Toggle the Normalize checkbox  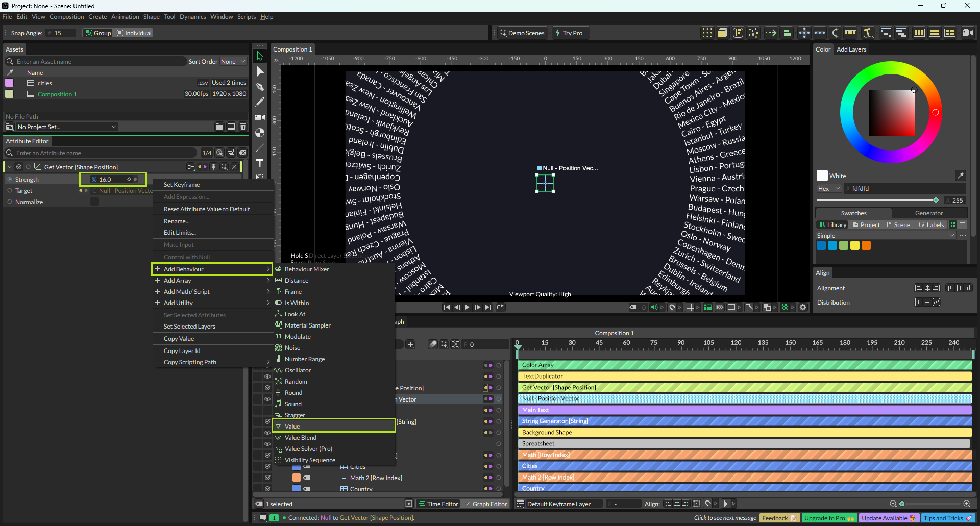[94, 202]
